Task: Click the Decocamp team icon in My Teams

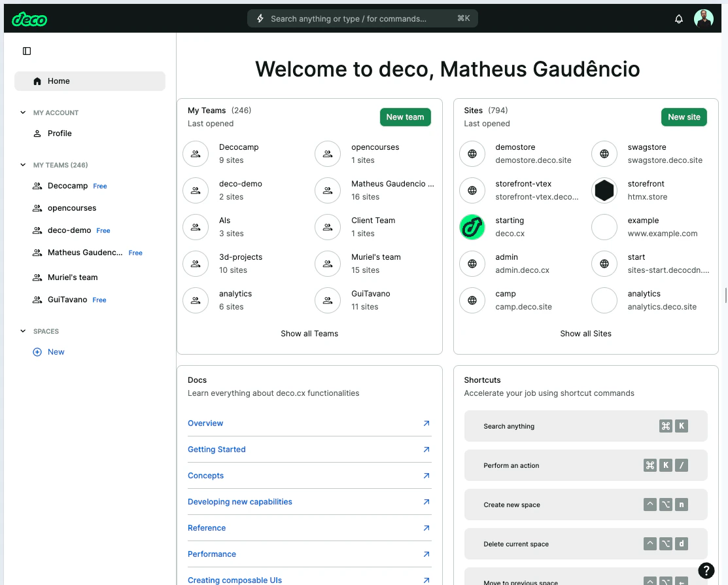Action: click(196, 154)
